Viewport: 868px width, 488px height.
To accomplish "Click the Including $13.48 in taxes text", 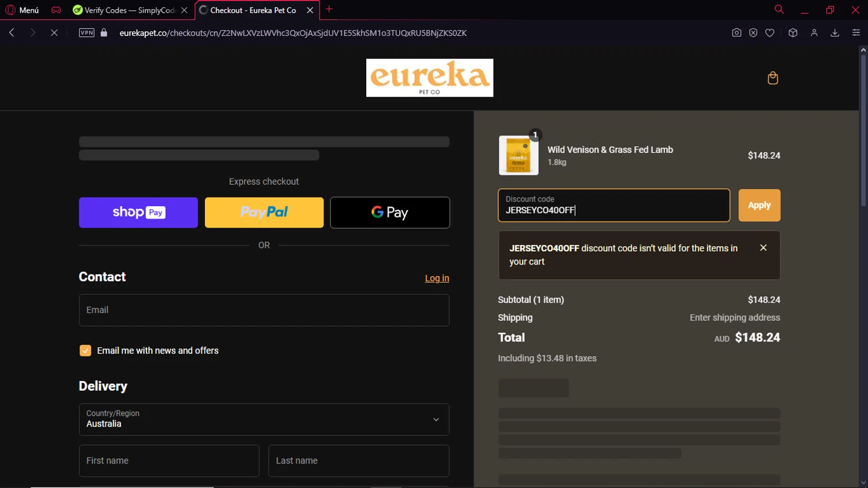I will click(547, 358).
